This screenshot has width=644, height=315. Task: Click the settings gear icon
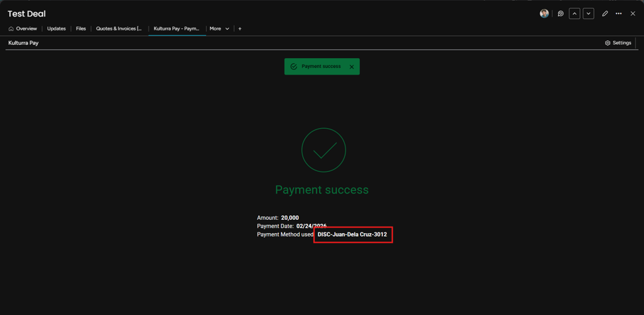608,43
